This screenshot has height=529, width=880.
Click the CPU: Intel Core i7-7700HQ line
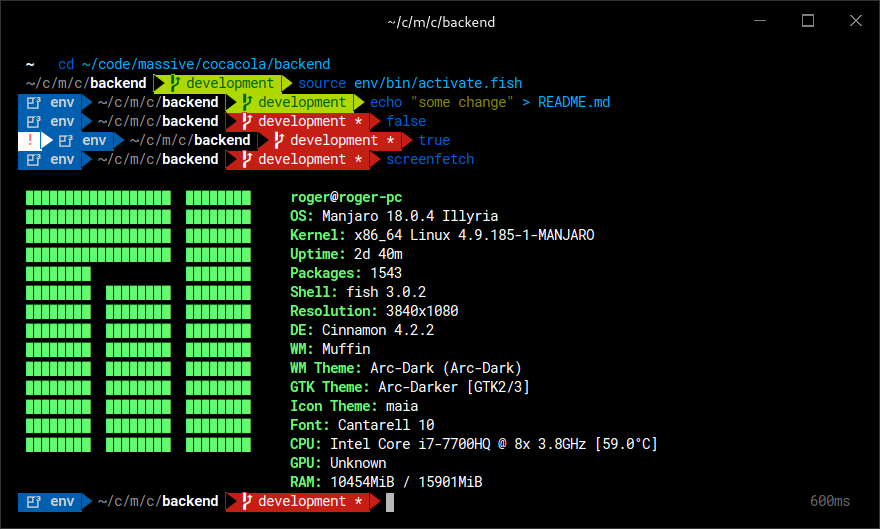(474, 444)
